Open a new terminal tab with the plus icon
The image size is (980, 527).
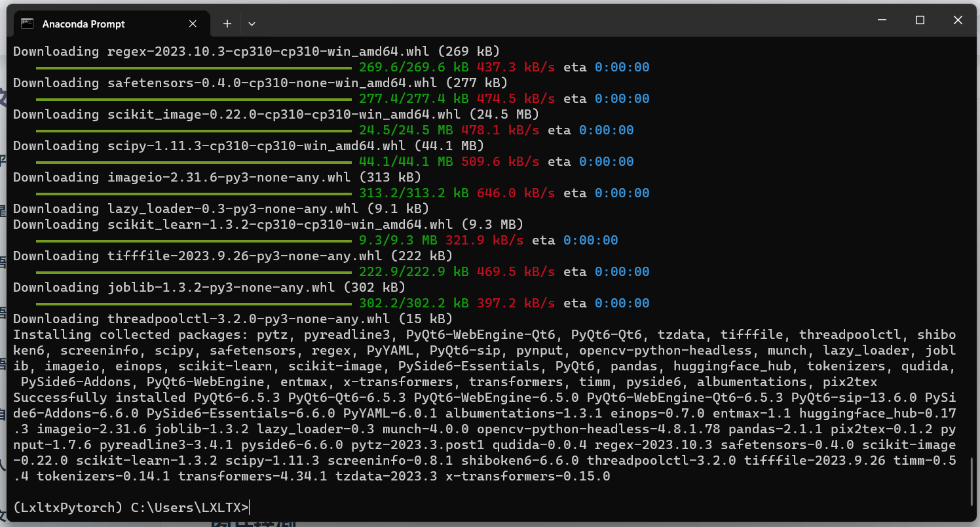[x=227, y=23]
